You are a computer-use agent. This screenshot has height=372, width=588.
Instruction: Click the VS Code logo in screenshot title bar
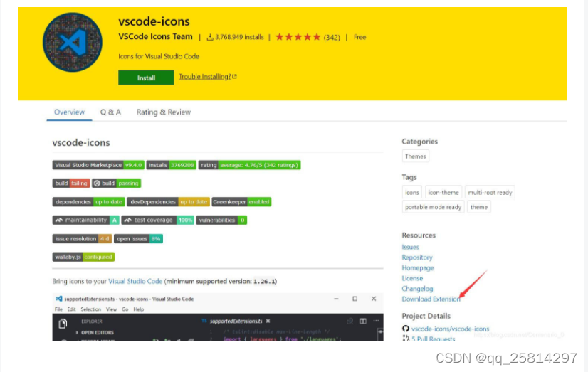[58, 299]
